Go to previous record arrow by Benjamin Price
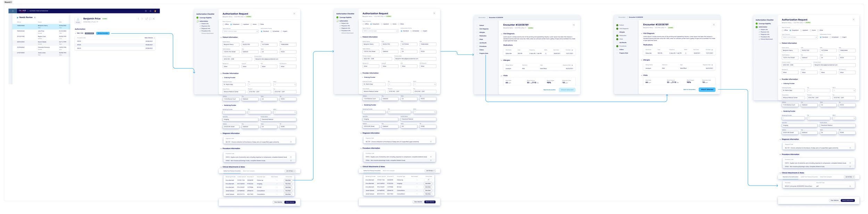The height and width of the screenshot is (214, 868). pos(139,19)
